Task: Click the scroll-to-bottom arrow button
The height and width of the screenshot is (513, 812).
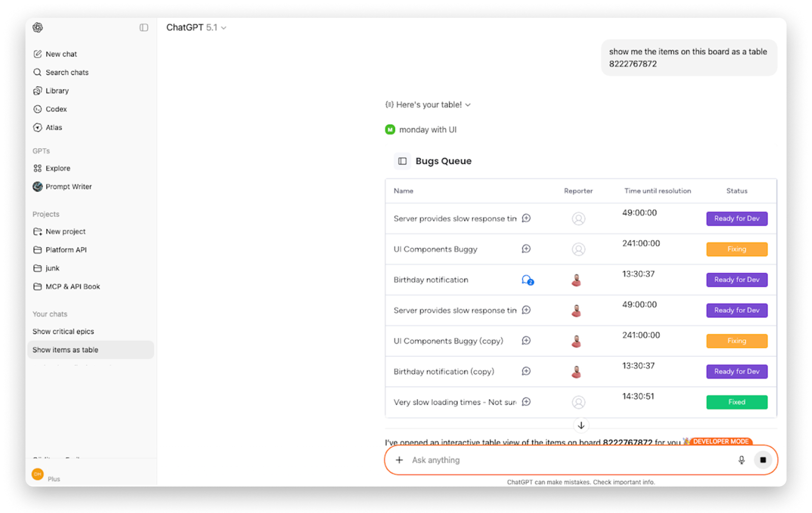Action: click(581, 425)
